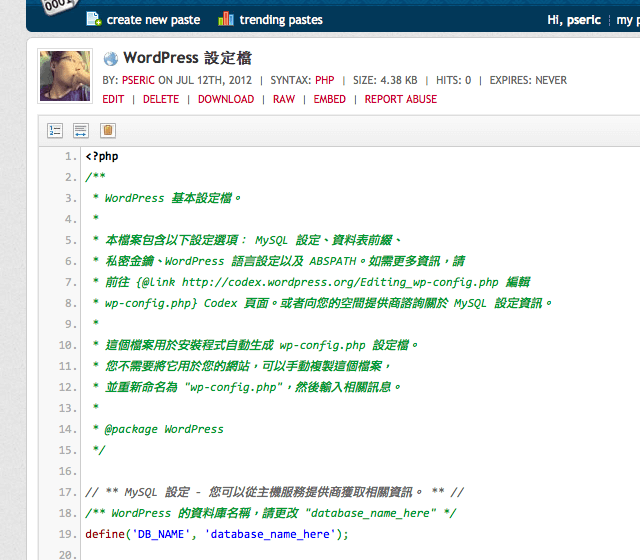
Task: Toggle text wrapping icon
Action: [x=81, y=131]
